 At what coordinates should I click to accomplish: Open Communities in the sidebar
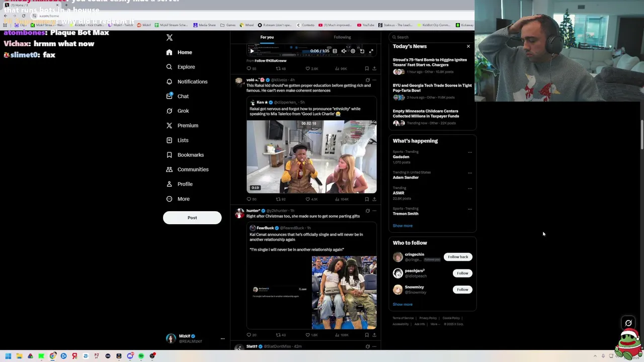[x=187, y=169]
